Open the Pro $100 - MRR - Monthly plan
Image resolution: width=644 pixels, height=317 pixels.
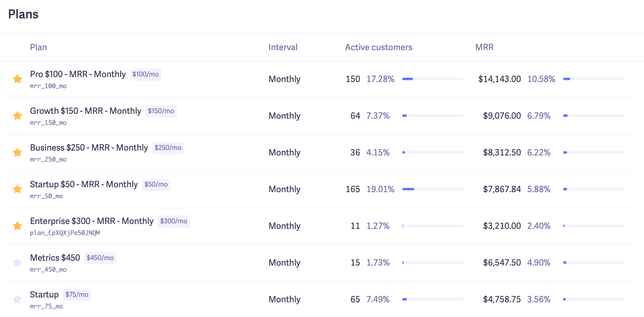point(77,74)
